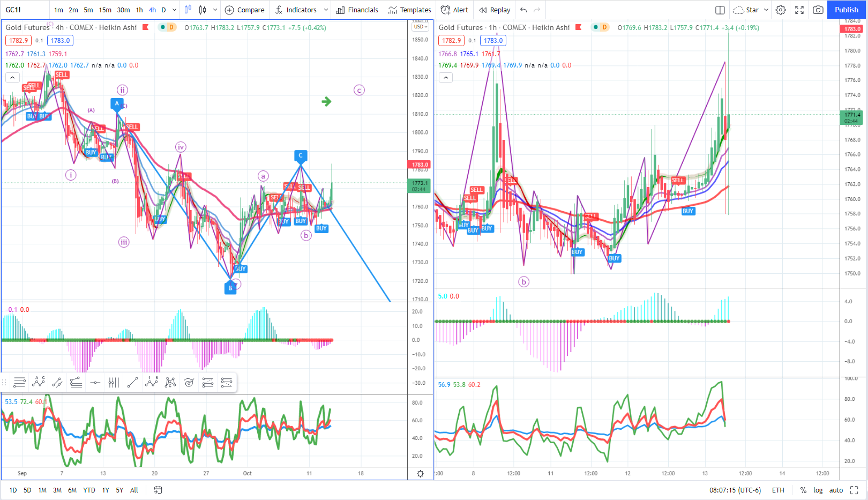The height and width of the screenshot is (500, 868).
Task: Open the Star layout menu
Action: coord(746,10)
